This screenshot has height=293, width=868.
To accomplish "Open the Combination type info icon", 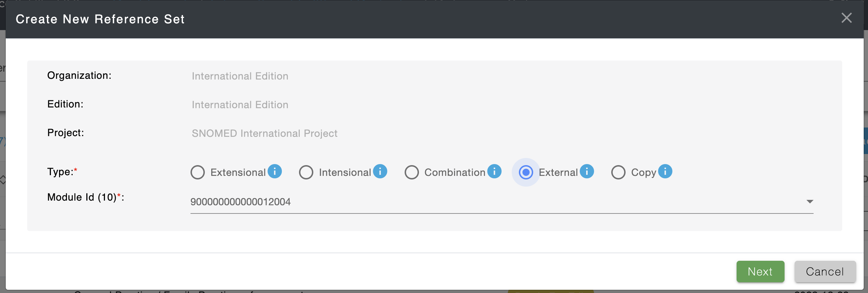I will click(494, 171).
